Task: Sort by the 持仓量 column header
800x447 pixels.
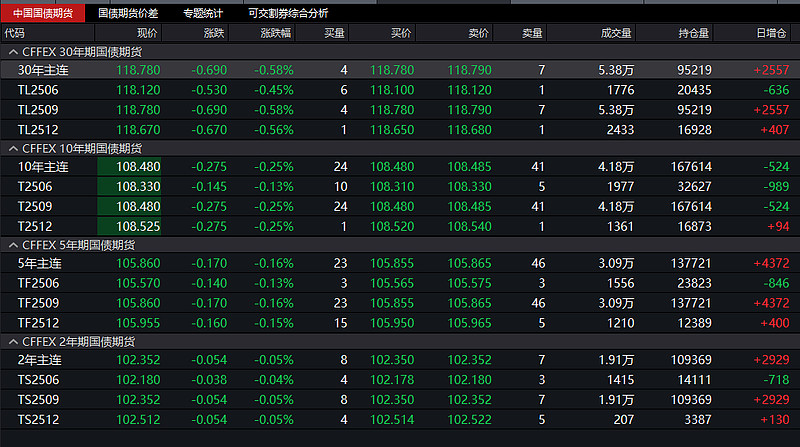Action: [674, 33]
